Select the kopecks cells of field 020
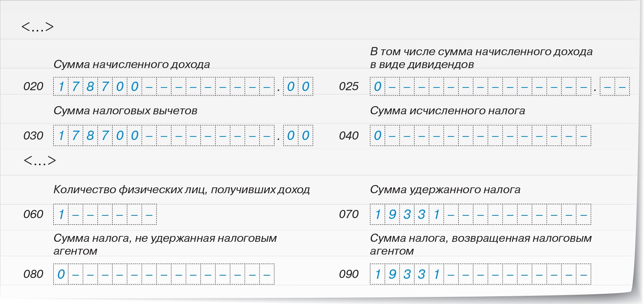 click(x=298, y=86)
